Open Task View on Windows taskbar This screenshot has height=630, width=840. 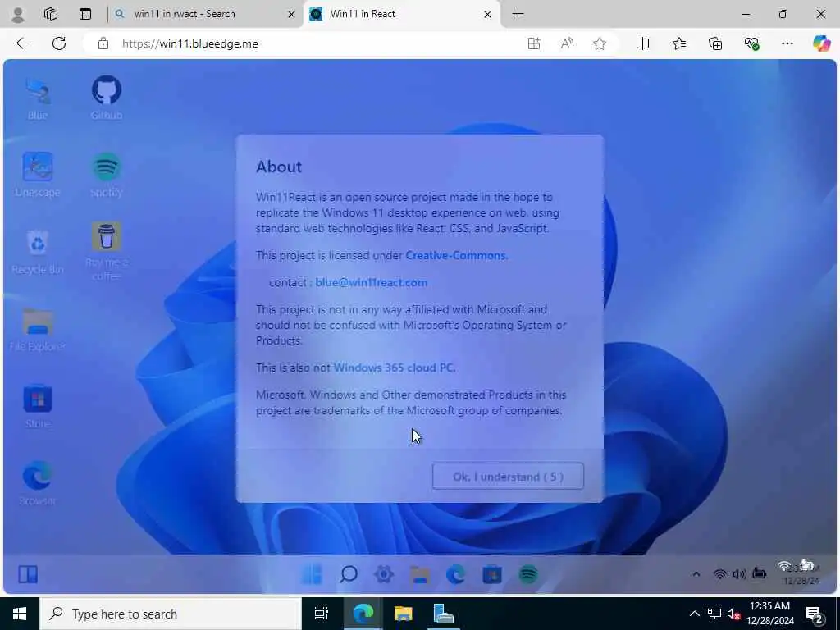pyautogui.click(x=321, y=614)
